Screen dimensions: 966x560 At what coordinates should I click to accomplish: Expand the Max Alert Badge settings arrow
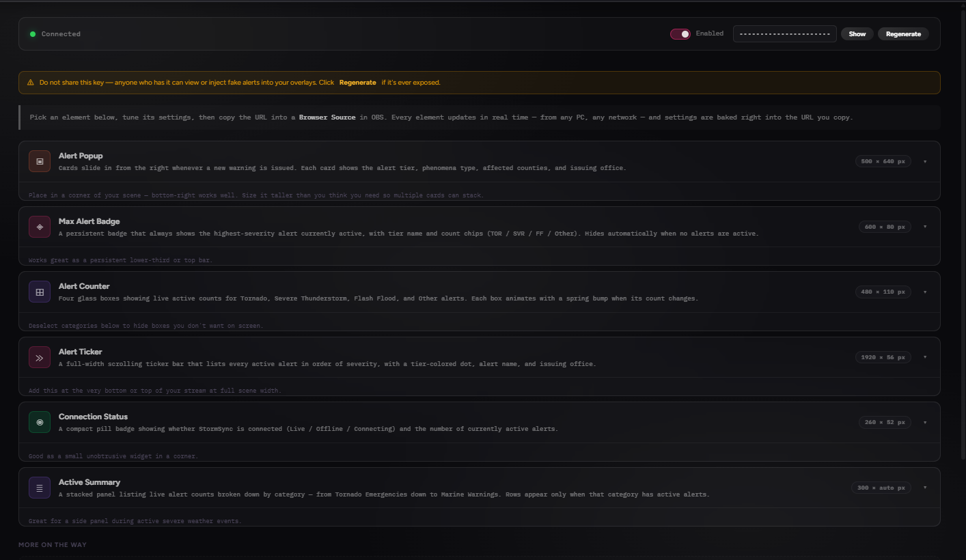925,227
